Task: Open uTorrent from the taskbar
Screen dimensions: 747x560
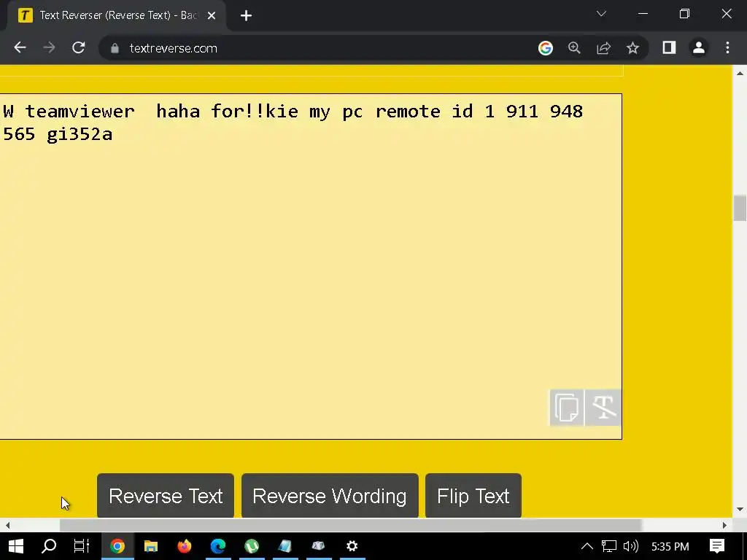Action: [x=252, y=545]
